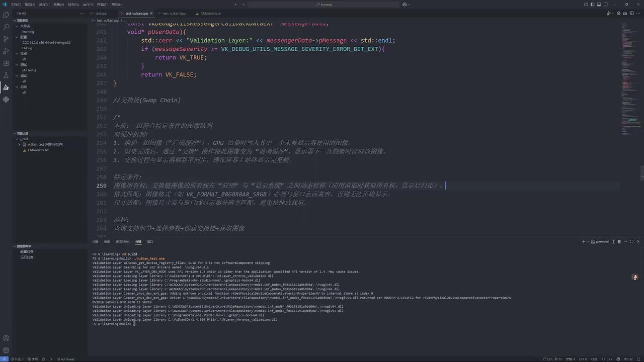The height and width of the screenshot is (362, 644).
Task: Switch to the test_vulkan.hpp tab
Action: pyautogui.click(x=174, y=14)
